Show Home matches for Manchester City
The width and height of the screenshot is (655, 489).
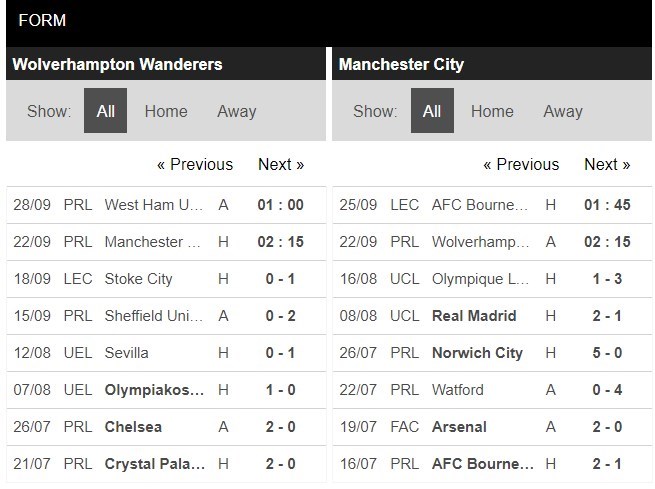click(492, 111)
